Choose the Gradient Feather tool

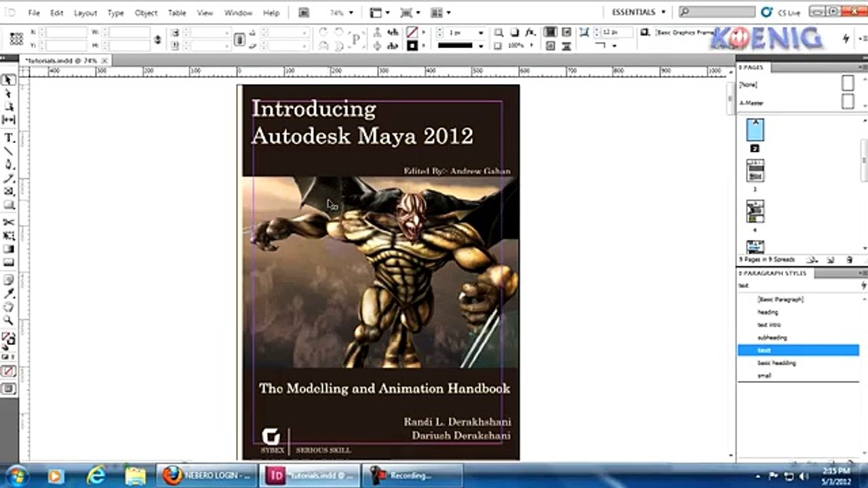point(9,262)
